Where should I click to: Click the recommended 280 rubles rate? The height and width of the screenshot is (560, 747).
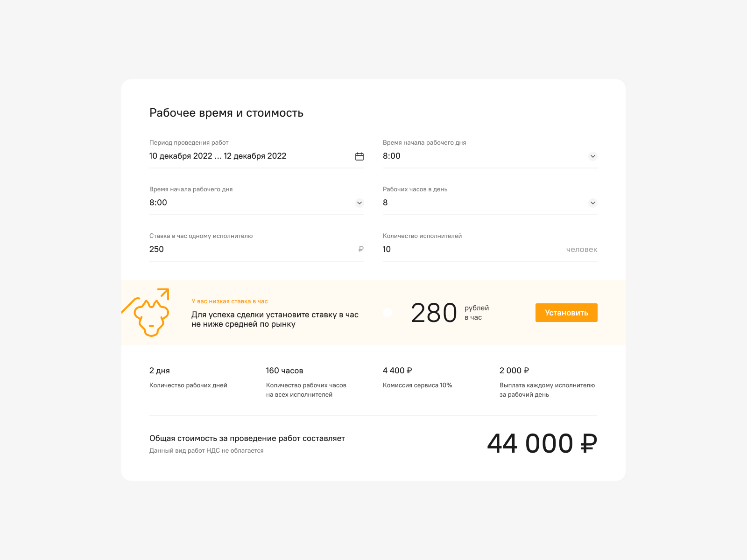point(434,313)
